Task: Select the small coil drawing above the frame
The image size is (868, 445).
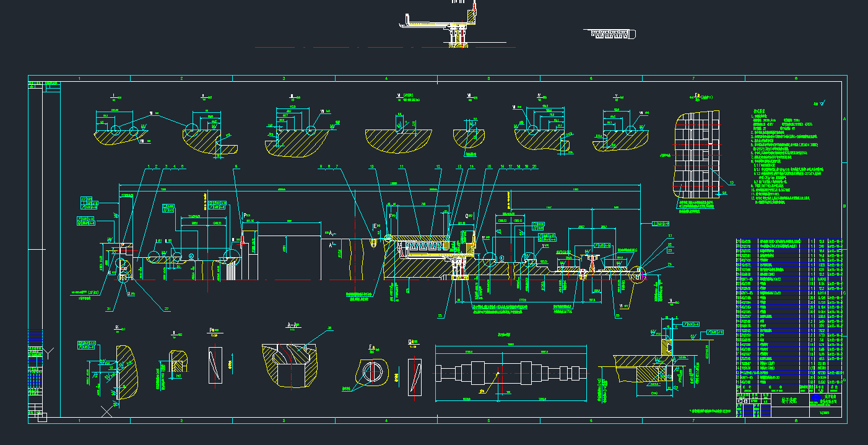Action: [612, 33]
